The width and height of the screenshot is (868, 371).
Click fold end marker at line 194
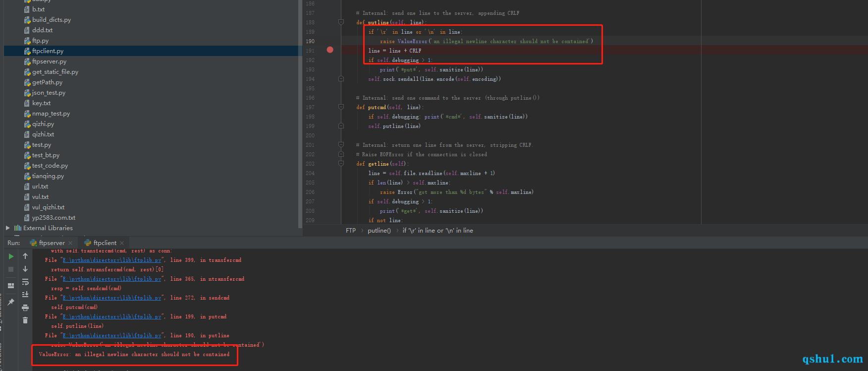pyautogui.click(x=341, y=79)
